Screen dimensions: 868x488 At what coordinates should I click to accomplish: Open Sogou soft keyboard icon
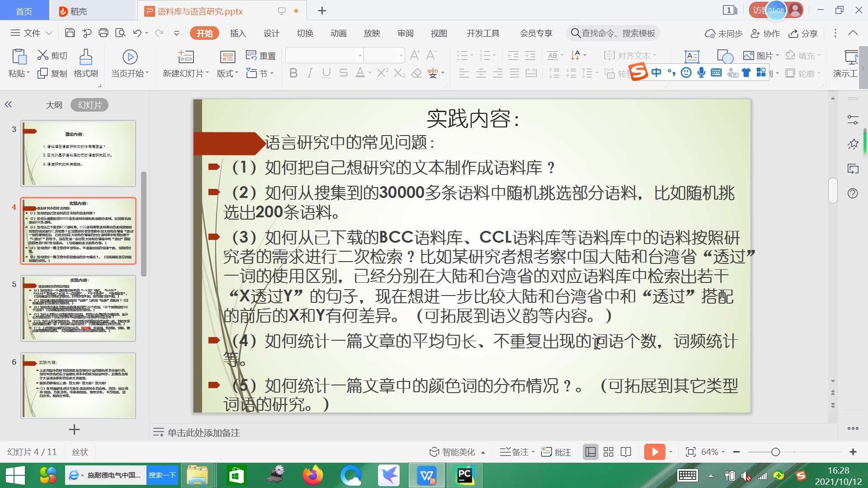(716, 72)
